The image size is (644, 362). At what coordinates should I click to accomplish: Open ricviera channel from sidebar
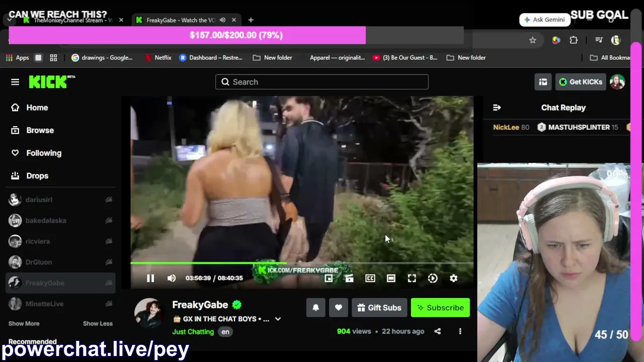click(60, 241)
